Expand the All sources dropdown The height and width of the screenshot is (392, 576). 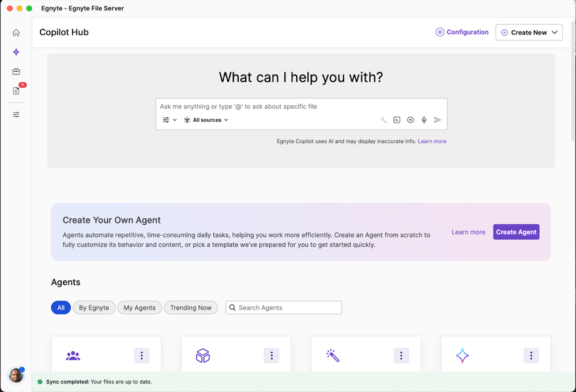(x=205, y=120)
